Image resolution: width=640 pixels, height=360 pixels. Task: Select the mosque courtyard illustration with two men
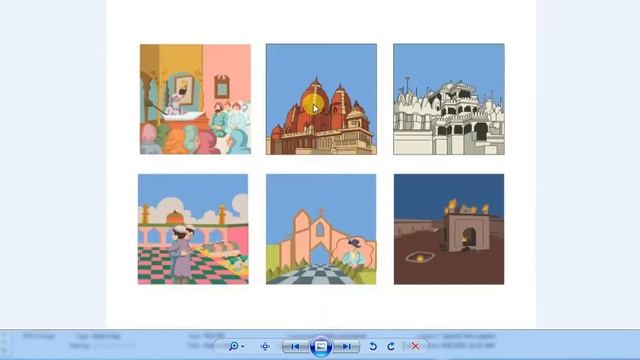click(193, 229)
